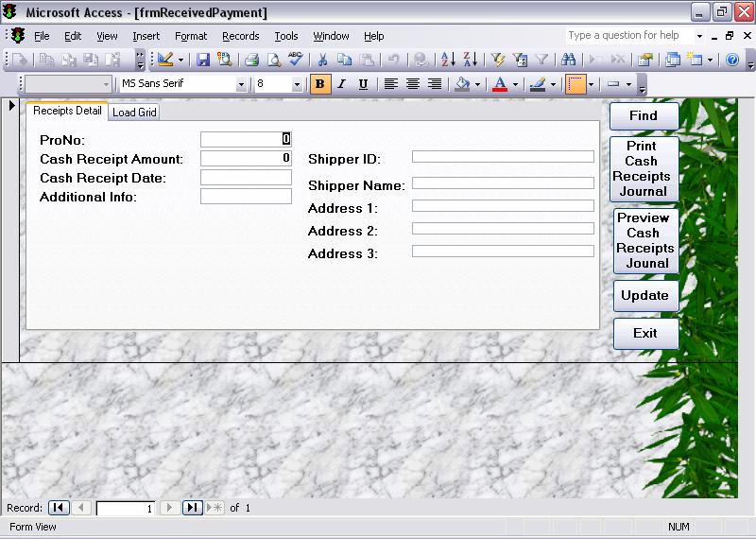Open font color dropdown arrow
The width and height of the screenshot is (756, 539).
click(x=515, y=84)
